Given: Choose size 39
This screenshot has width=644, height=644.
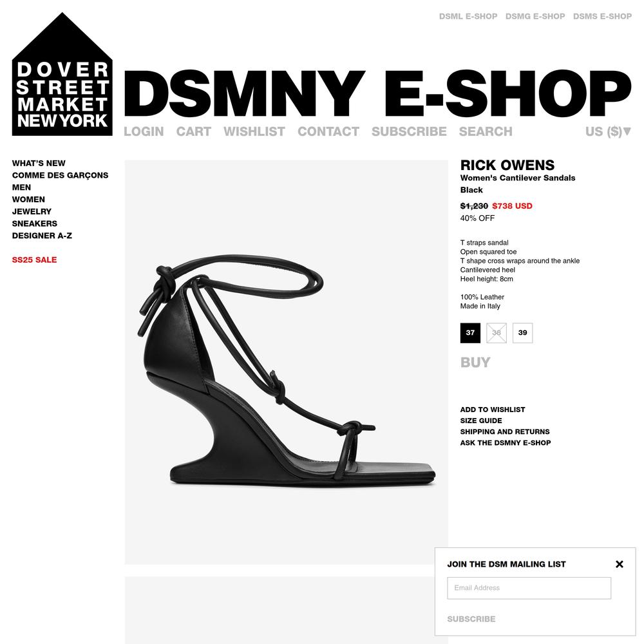Looking at the screenshot, I should pyautogui.click(x=523, y=333).
